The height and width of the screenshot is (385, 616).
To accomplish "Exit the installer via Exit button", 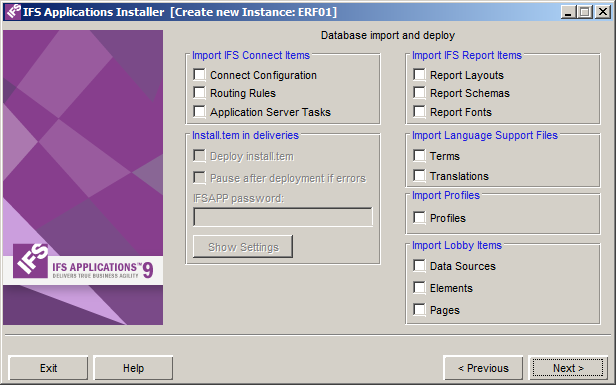I will coord(48,368).
